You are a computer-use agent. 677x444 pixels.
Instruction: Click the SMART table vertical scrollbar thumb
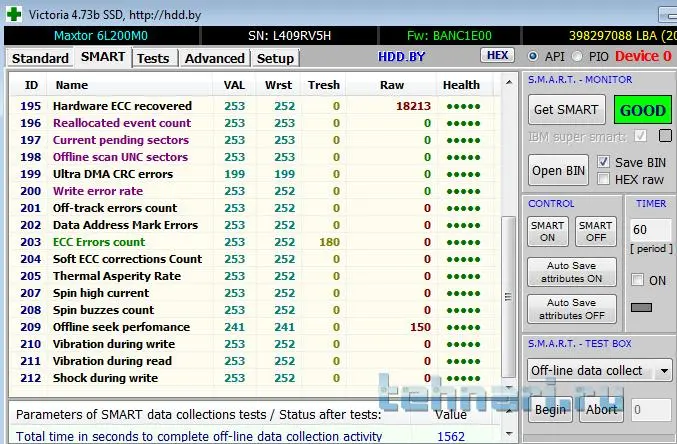pos(508,296)
